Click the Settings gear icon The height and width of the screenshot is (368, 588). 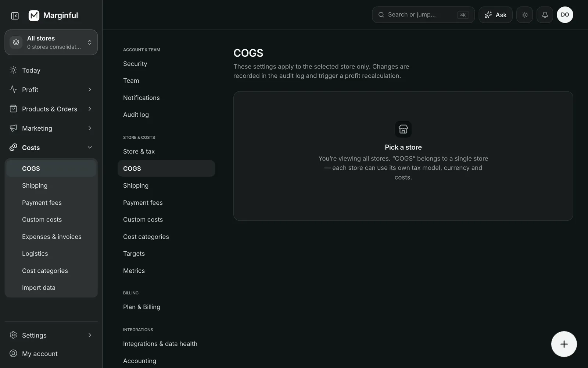tap(13, 335)
